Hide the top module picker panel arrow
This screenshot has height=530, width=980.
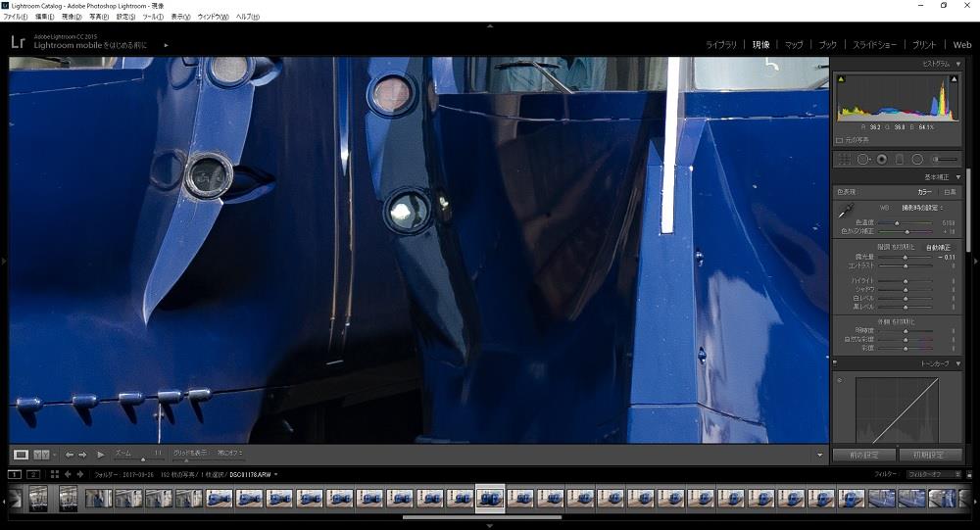490,26
